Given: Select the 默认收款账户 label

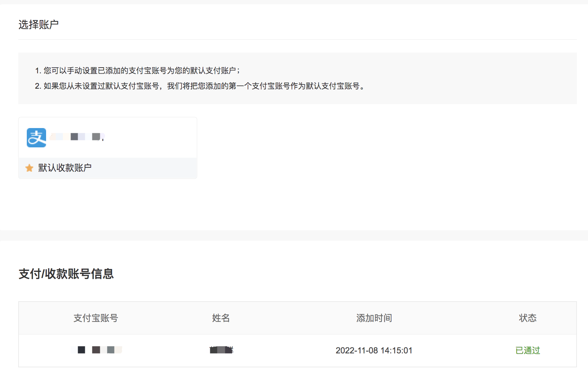Looking at the screenshot, I should pyautogui.click(x=65, y=168).
